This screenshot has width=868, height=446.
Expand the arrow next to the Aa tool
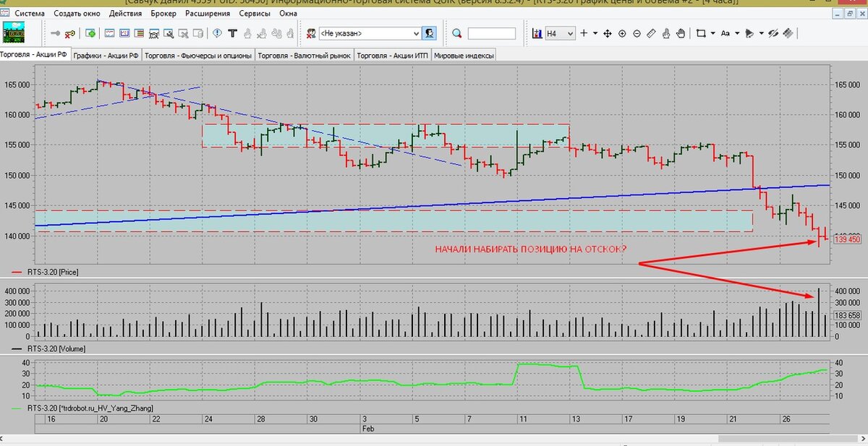[737, 33]
